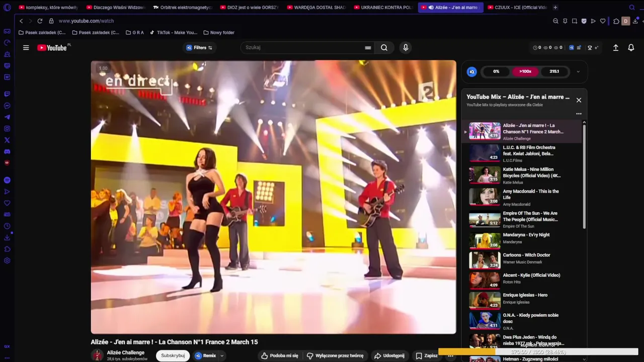
Task: Click the main video player area
Action: tap(273, 197)
